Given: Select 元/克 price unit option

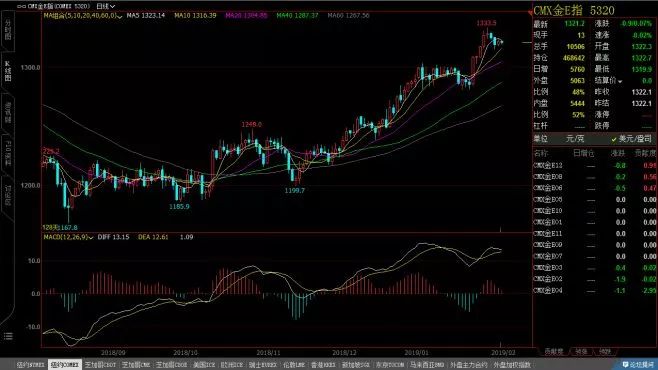Looking at the screenshot, I should coord(575,138).
